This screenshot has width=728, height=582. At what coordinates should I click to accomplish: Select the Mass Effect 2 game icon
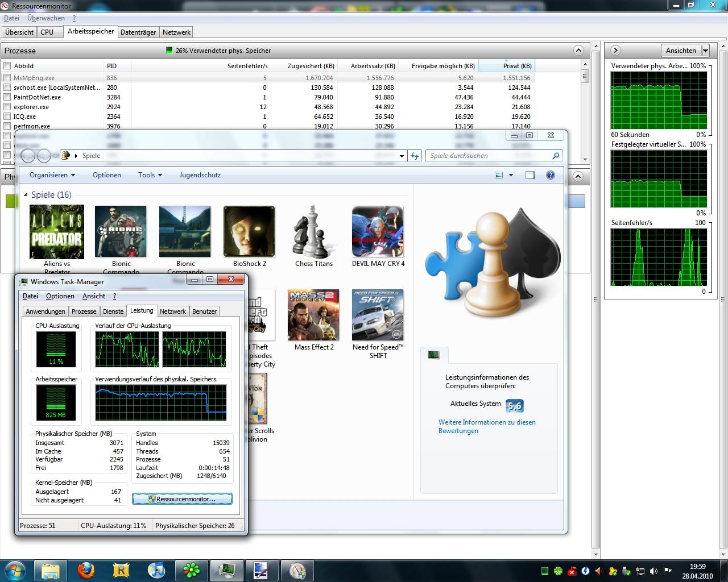(x=314, y=315)
